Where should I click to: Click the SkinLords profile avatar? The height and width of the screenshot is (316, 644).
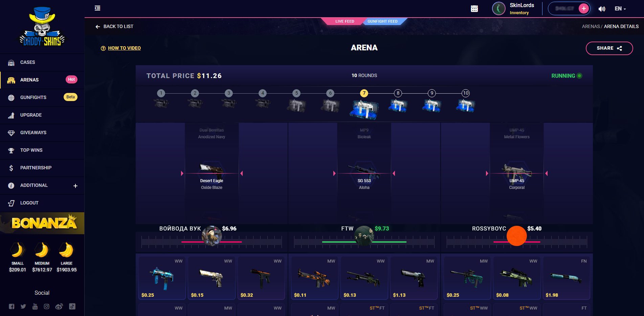(x=498, y=8)
